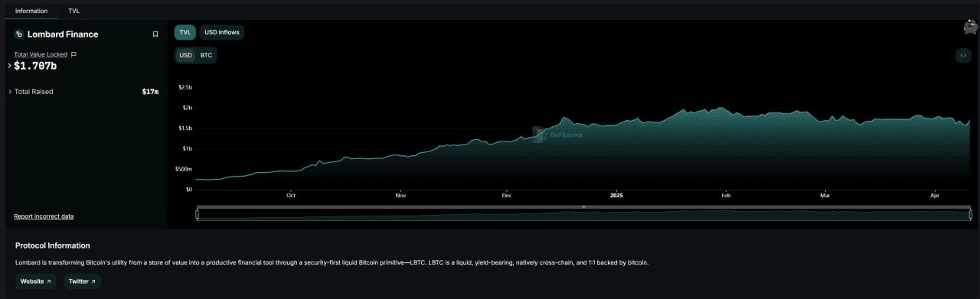This screenshot has width=980, height=299.
Task: Switch chart denomination to BTC
Action: [x=206, y=55]
